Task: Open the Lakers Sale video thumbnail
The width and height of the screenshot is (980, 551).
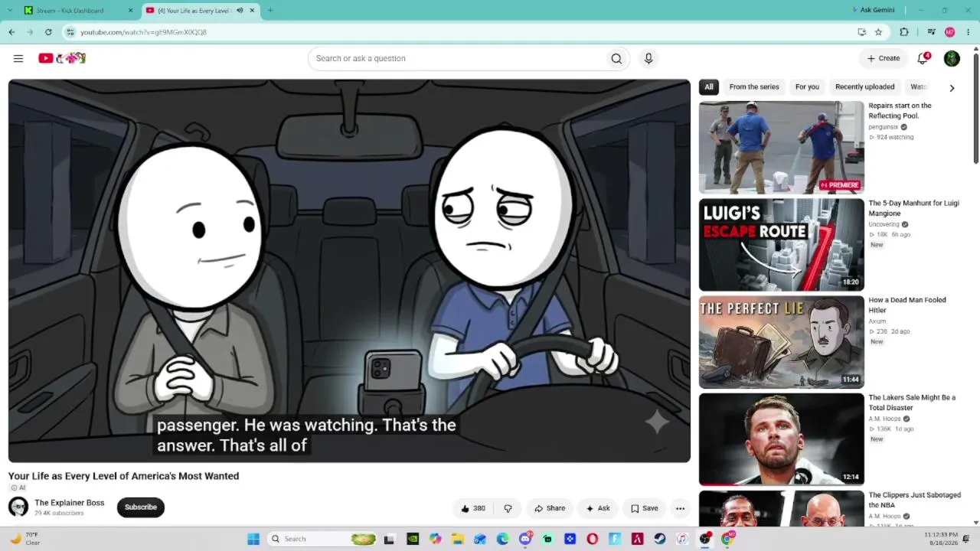Action: (781, 439)
